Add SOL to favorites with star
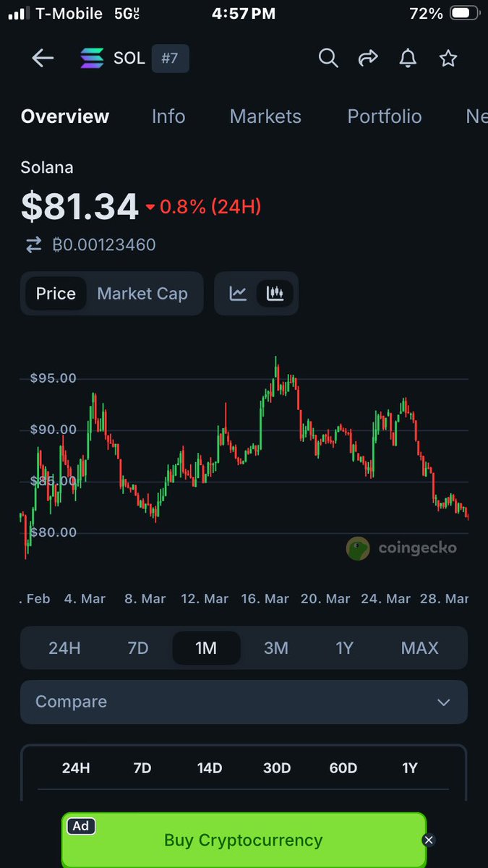The width and height of the screenshot is (488, 868). [x=448, y=59]
